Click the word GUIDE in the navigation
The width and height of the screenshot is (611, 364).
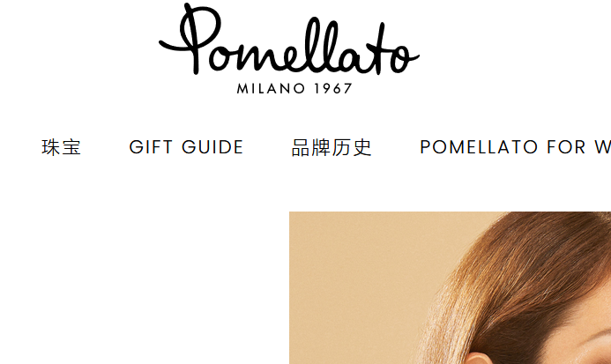pos(212,147)
